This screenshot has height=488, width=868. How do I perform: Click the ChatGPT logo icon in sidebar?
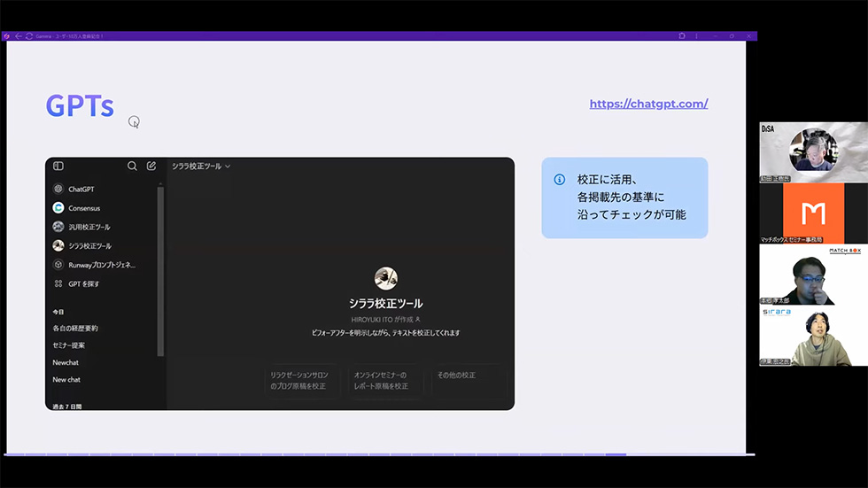click(58, 189)
